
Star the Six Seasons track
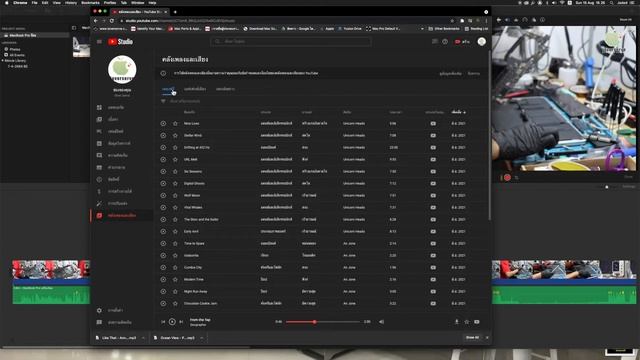(175, 171)
